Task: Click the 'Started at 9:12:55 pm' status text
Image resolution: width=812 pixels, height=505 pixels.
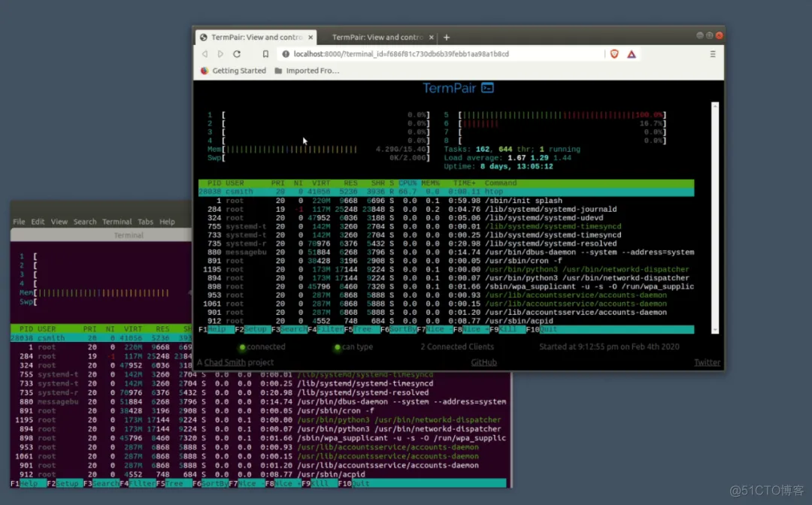Action: [609, 346]
